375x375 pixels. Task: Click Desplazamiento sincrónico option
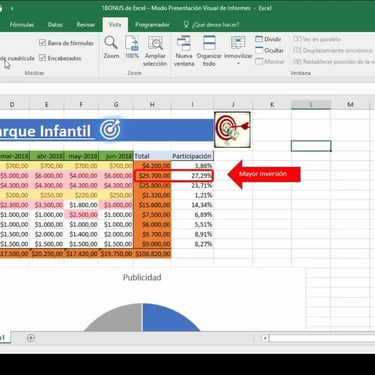[333, 50]
